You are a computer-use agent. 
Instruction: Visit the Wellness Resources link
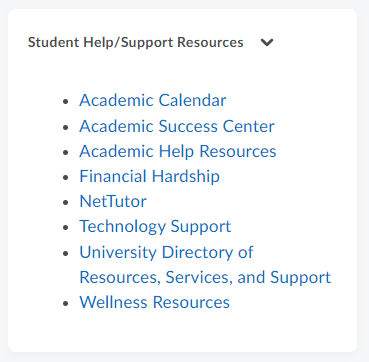point(154,302)
